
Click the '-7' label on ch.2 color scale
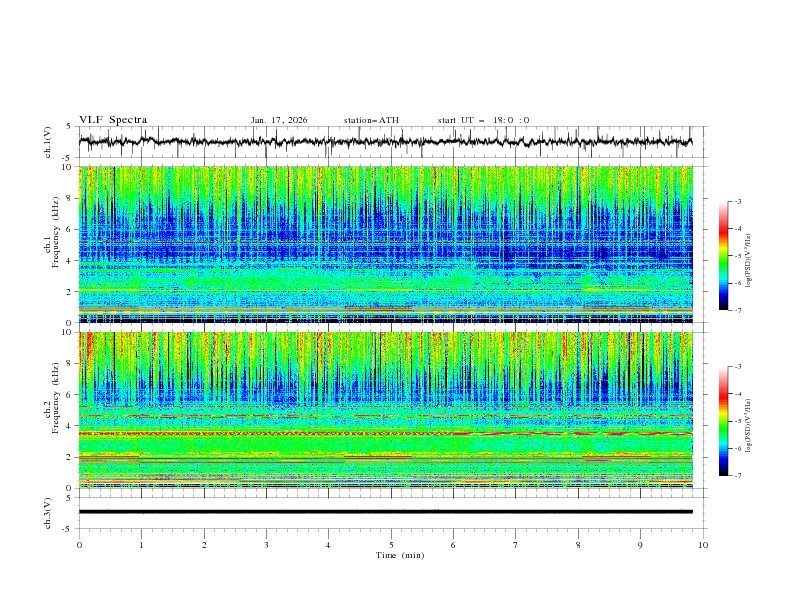(737, 475)
